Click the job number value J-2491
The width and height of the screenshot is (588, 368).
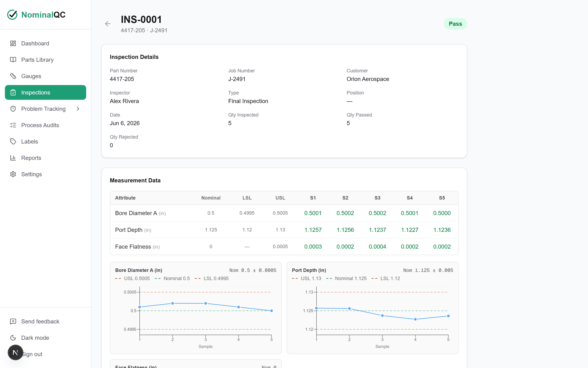237,79
